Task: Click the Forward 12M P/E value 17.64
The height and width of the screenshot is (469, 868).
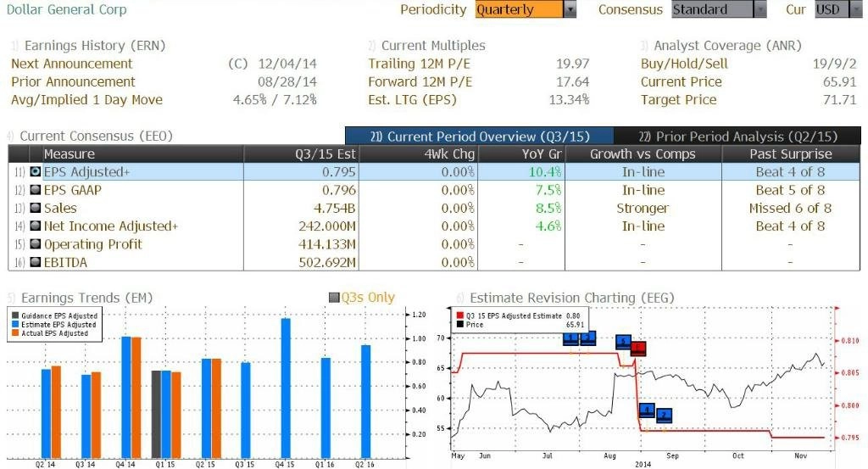Action: [572, 82]
